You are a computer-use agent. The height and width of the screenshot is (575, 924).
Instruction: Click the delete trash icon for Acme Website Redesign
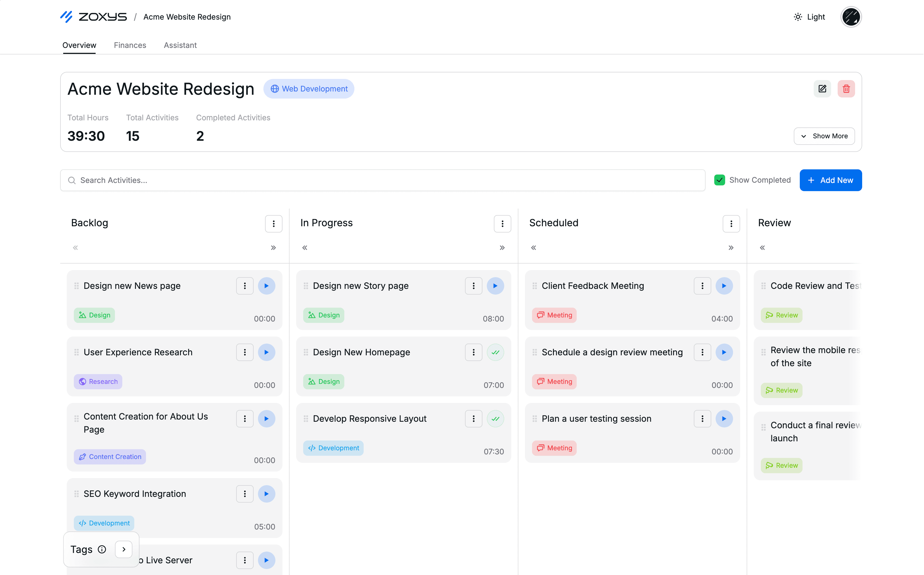[846, 89]
